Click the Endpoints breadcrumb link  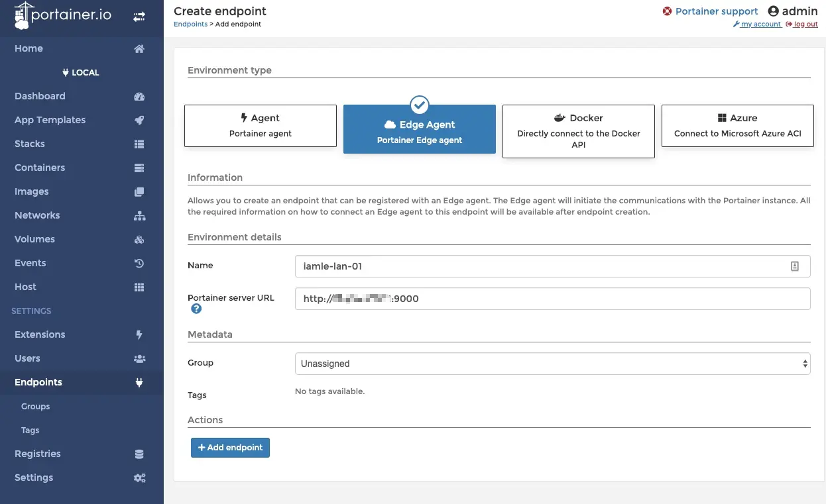tap(190, 24)
